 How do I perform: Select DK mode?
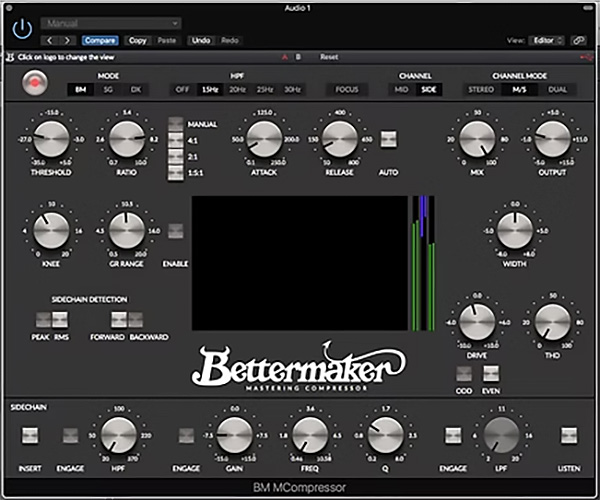click(136, 90)
